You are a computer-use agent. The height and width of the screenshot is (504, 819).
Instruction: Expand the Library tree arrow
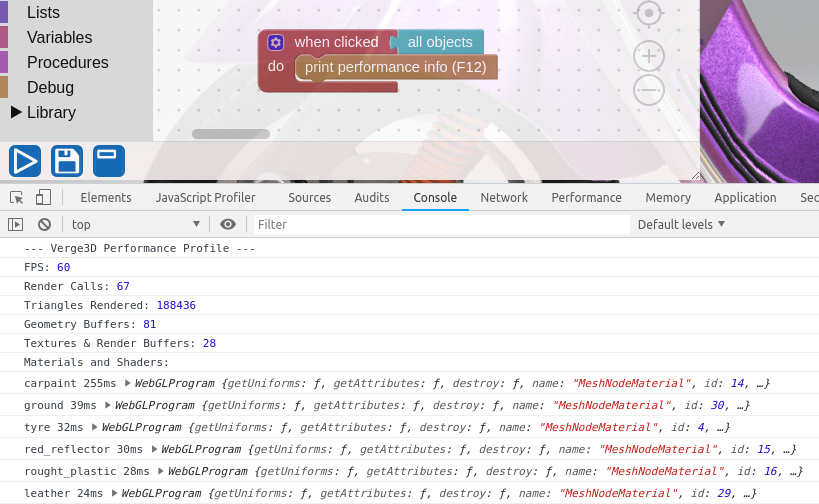click(x=16, y=112)
